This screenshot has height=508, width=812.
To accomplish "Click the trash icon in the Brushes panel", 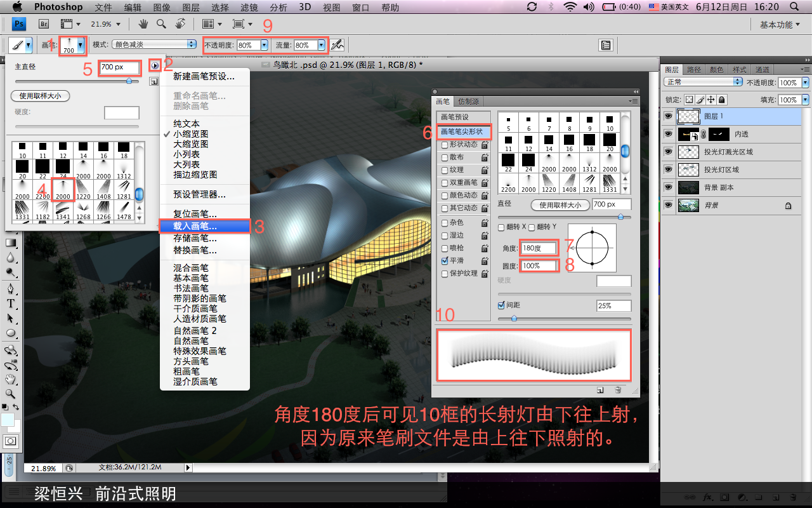I will click(617, 391).
